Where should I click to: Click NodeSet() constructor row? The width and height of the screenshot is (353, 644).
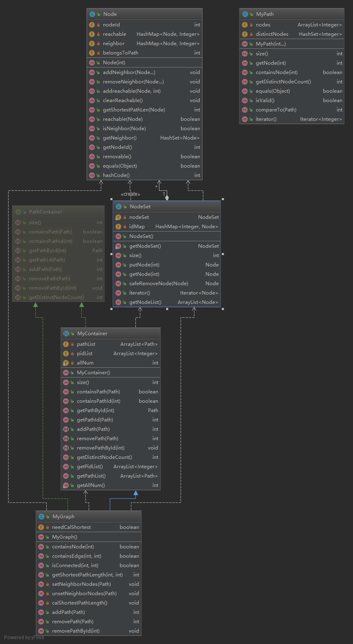167,236
